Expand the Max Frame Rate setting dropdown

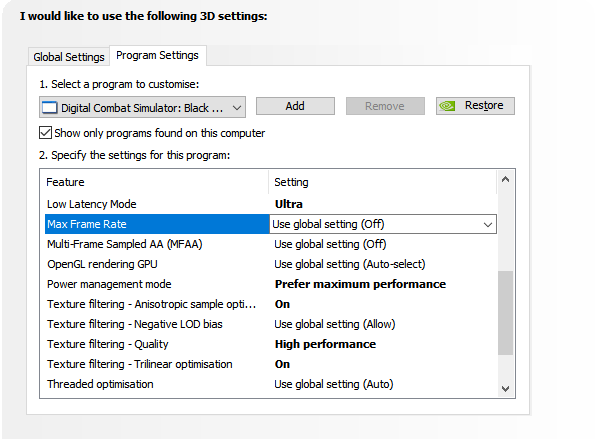(488, 224)
